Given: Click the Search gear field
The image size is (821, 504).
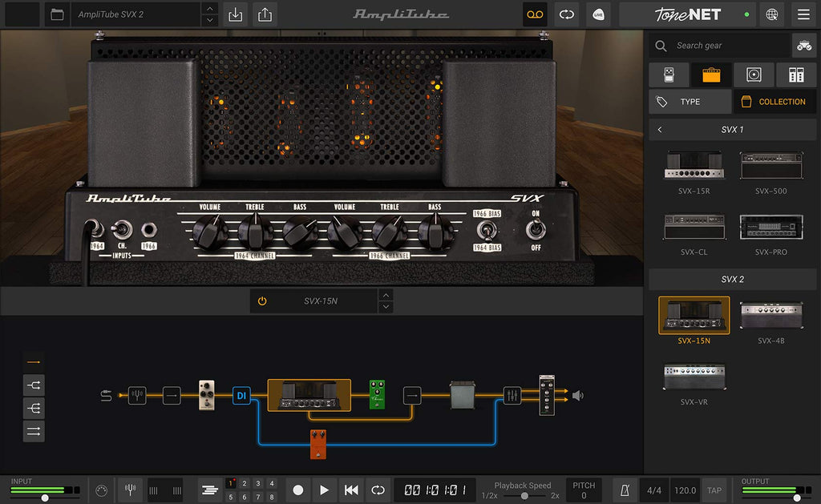Looking at the screenshot, I should [x=720, y=46].
